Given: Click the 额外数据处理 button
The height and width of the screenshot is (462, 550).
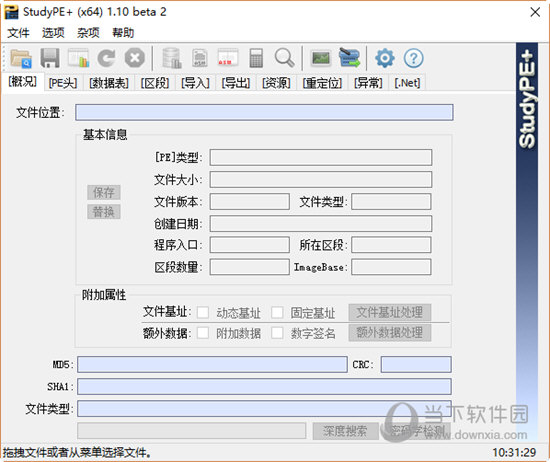Looking at the screenshot, I should [x=390, y=333].
